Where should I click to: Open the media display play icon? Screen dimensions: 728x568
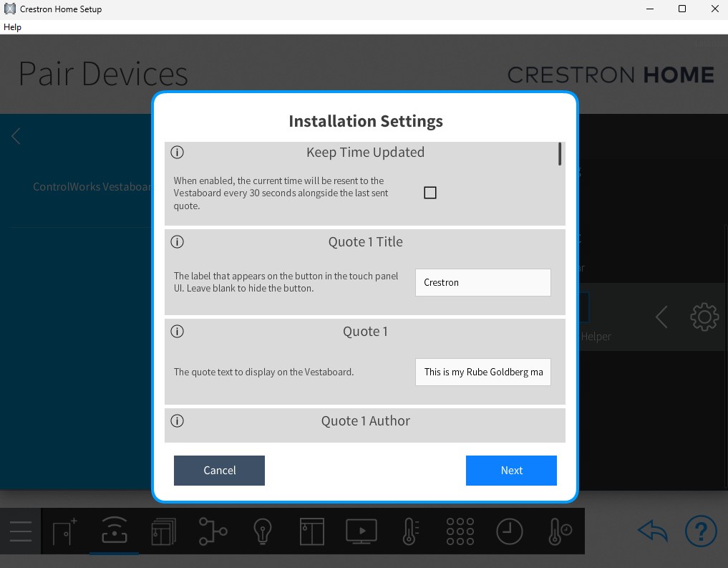[x=361, y=531]
